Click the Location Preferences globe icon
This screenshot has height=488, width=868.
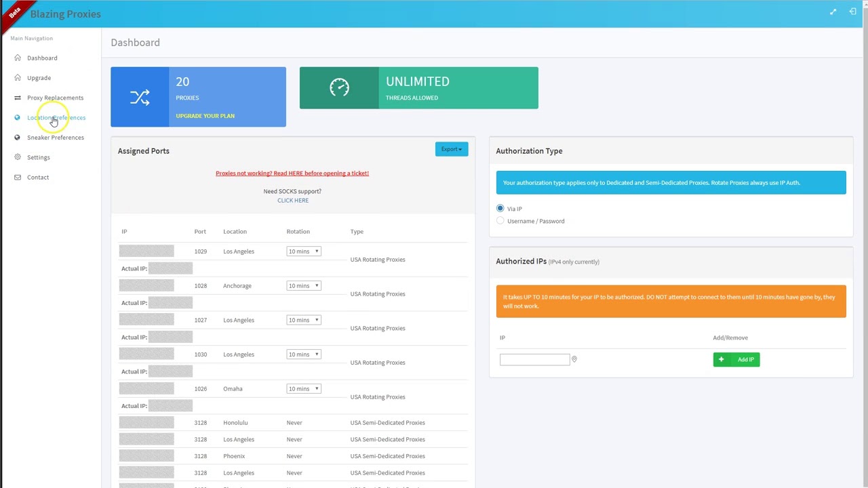point(18,117)
